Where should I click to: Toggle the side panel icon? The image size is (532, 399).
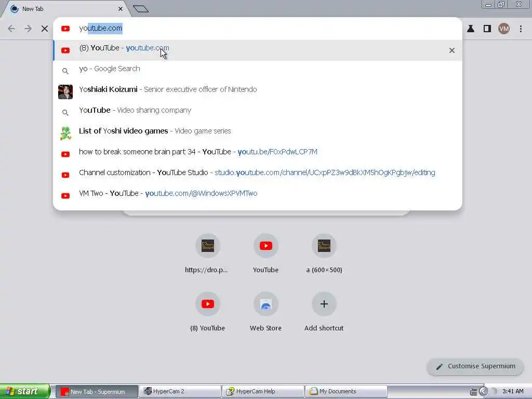tap(487, 29)
